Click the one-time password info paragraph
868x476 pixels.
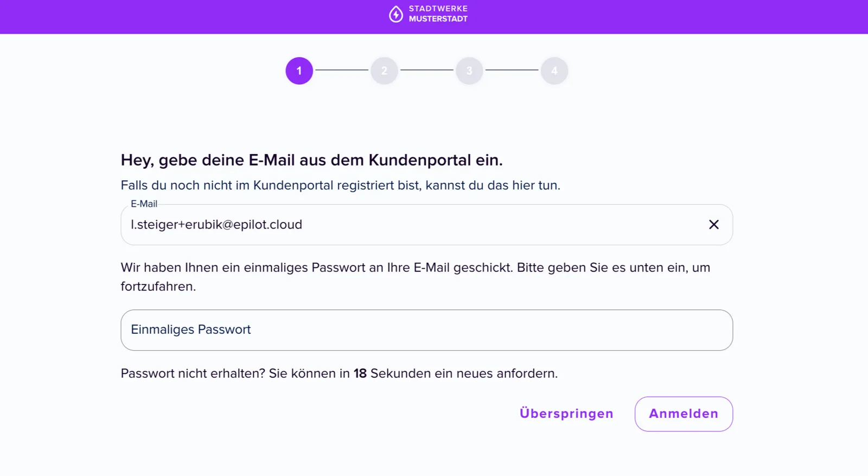tap(416, 277)
